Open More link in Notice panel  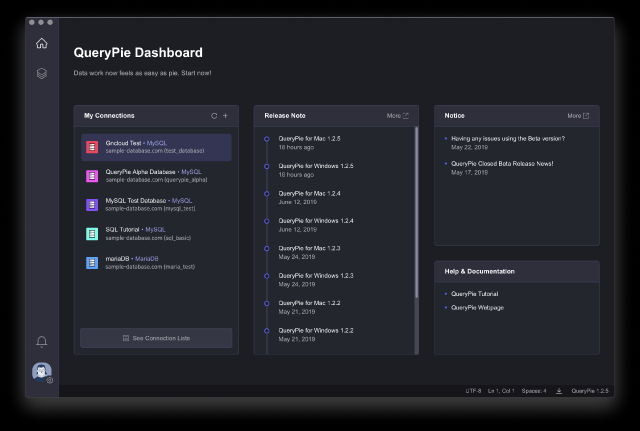578,116
